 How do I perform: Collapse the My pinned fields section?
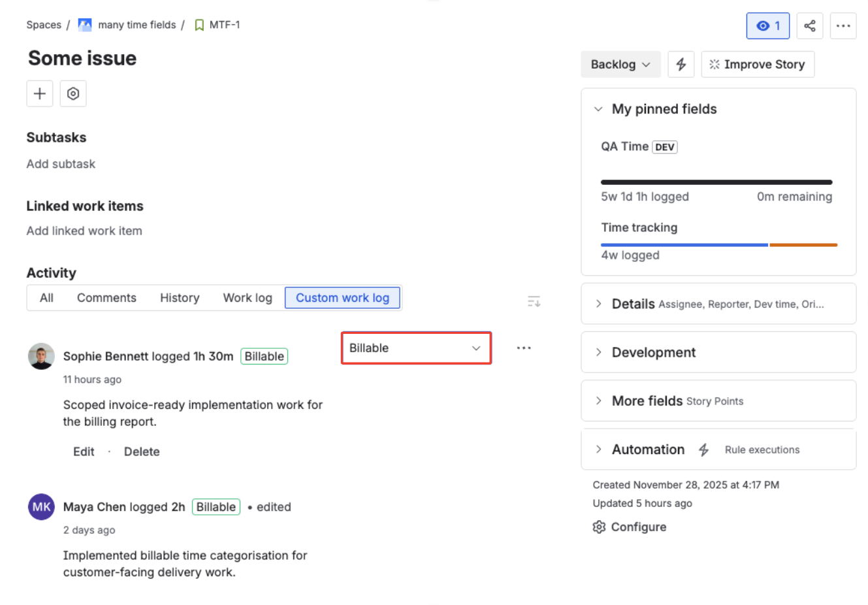[x=598, y=109]
